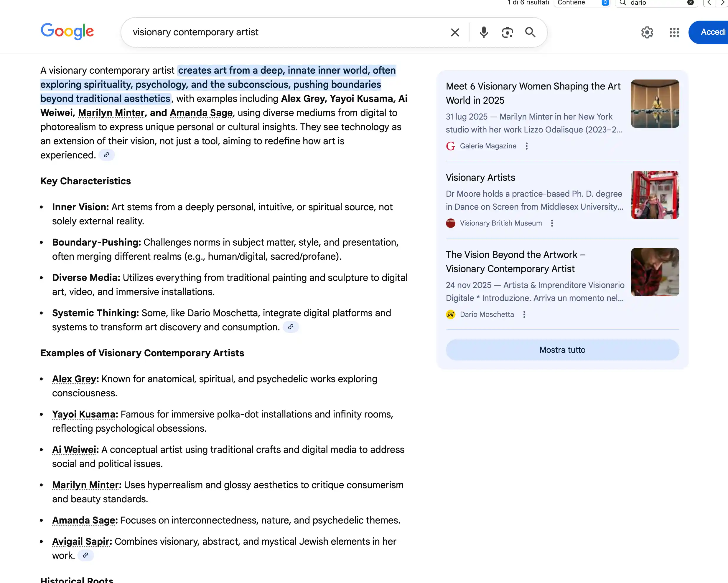Click the Google logo
This screenshot has width=728, height=583.
coord(67,32)
